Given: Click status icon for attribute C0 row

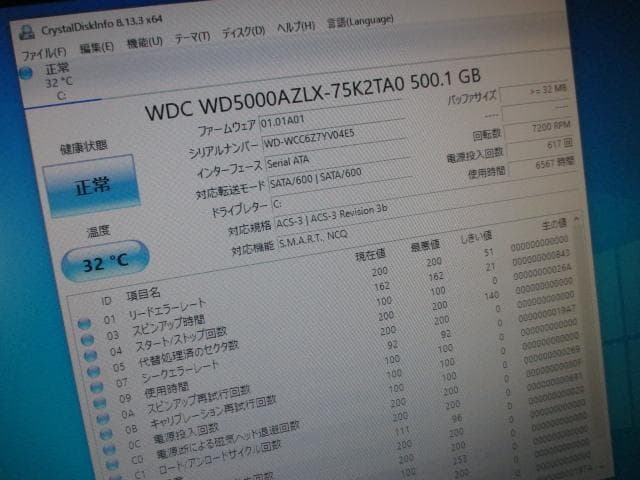Looking at the screenshot, I should (x=112, y=464).
